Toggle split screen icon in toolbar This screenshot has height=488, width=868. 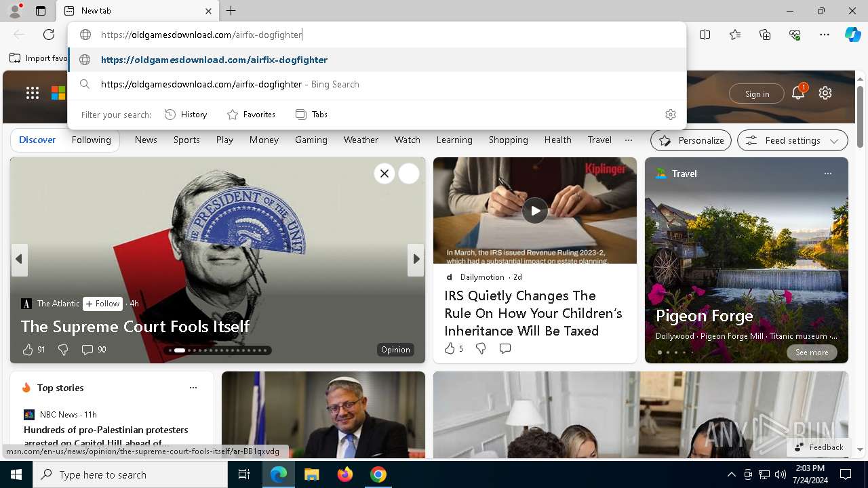click(705, 35)
